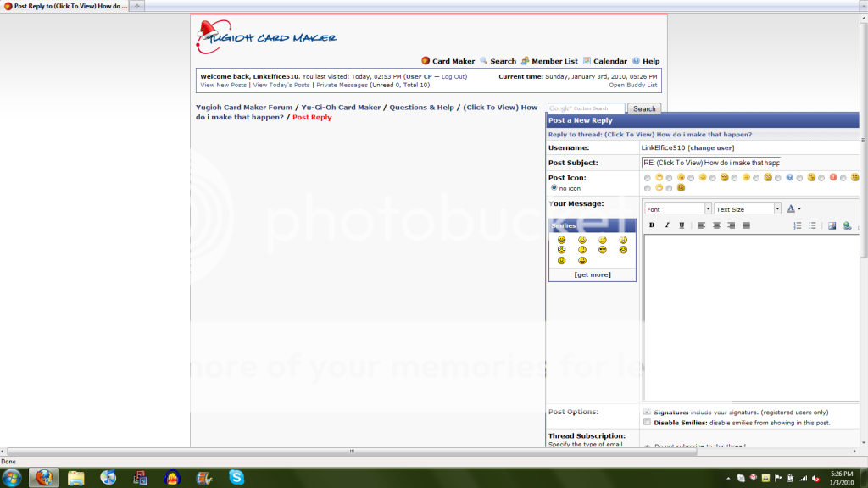Insert a bulleted list
868x488 pixels.
click(x=812, y=225)
